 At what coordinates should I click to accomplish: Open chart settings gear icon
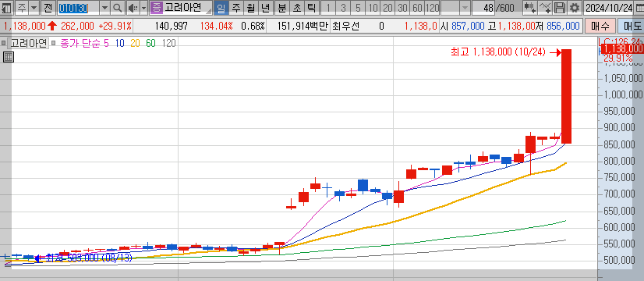574,7
